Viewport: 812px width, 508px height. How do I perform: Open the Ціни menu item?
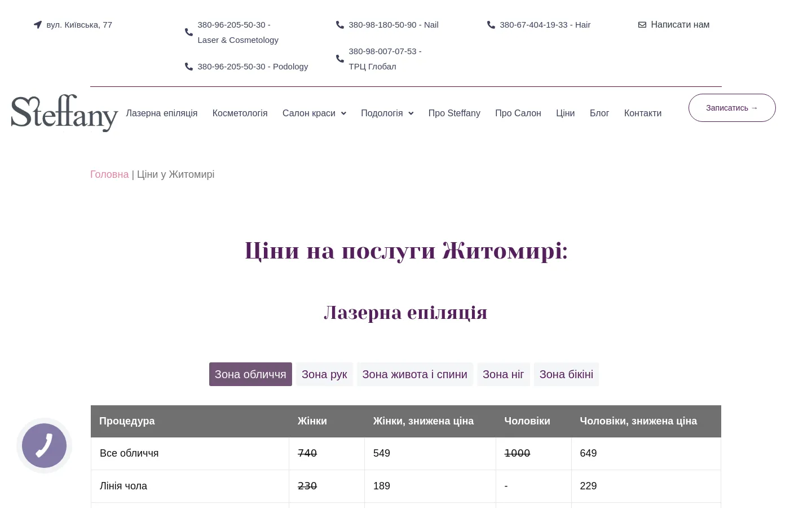(x=566, y=113)
